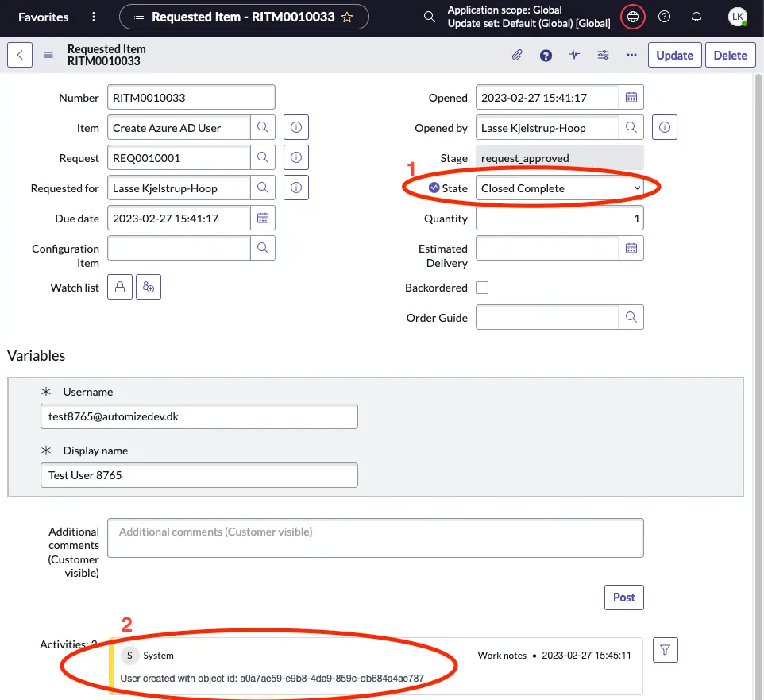Open the Activities filter icon
This screenshot has height=700, width=764.
(665, 649)
